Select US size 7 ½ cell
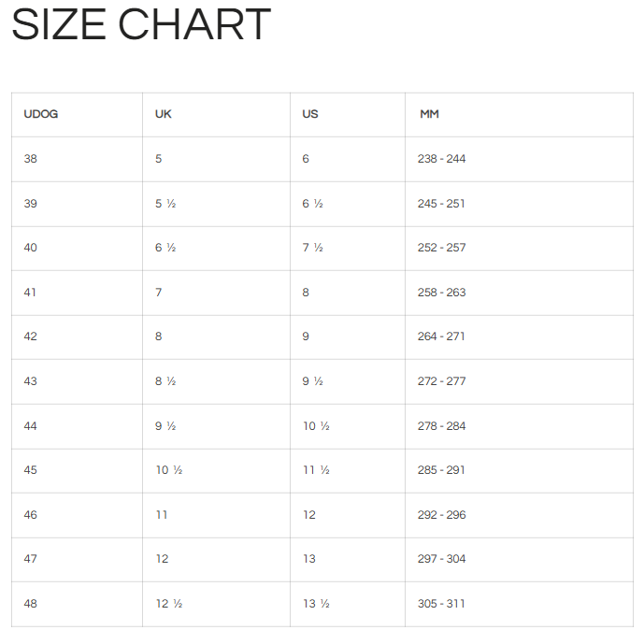This screenshot has width=644, height=644. pyautogui.click(x=312, y=248)
